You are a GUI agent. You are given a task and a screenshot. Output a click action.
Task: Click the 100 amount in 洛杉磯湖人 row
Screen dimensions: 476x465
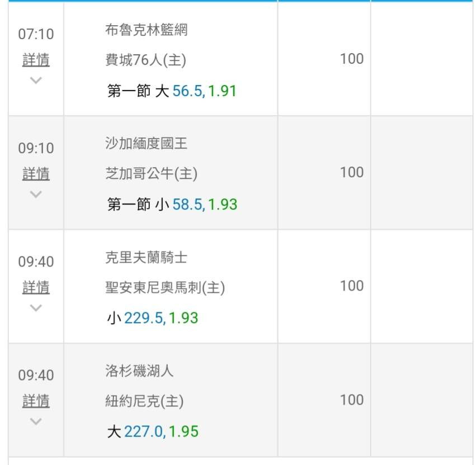352,400
